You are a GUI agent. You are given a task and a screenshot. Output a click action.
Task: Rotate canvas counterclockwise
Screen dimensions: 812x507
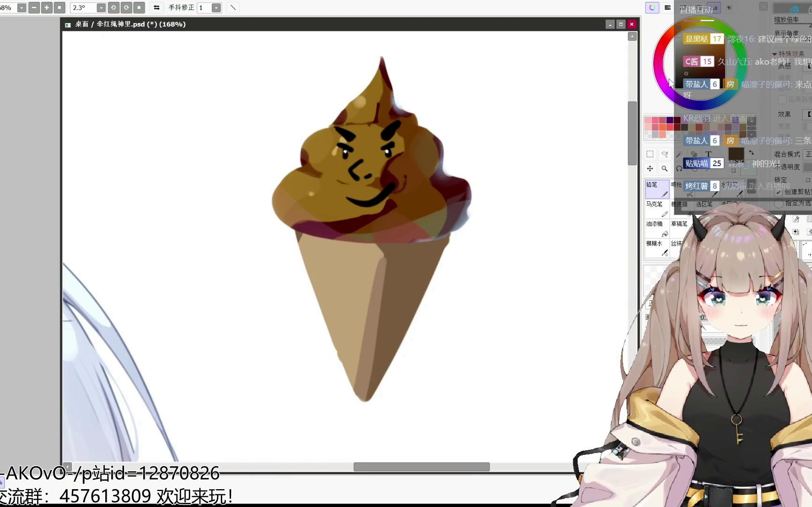point(114,8)
